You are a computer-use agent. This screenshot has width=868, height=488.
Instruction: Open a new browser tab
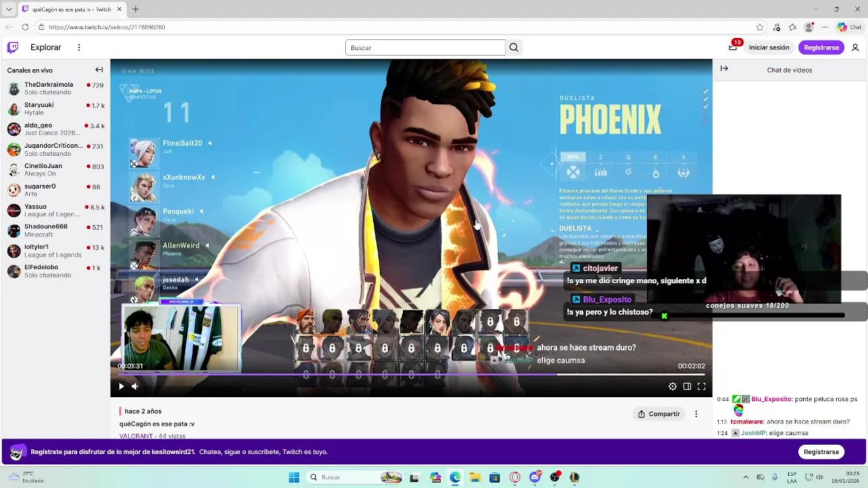tap(136, 9)
